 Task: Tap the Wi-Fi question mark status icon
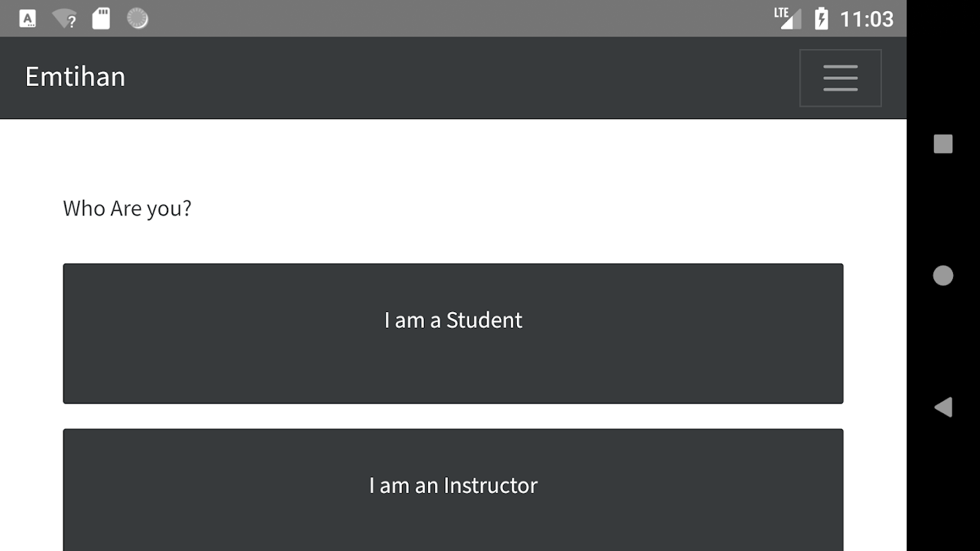tap(65, 19)
